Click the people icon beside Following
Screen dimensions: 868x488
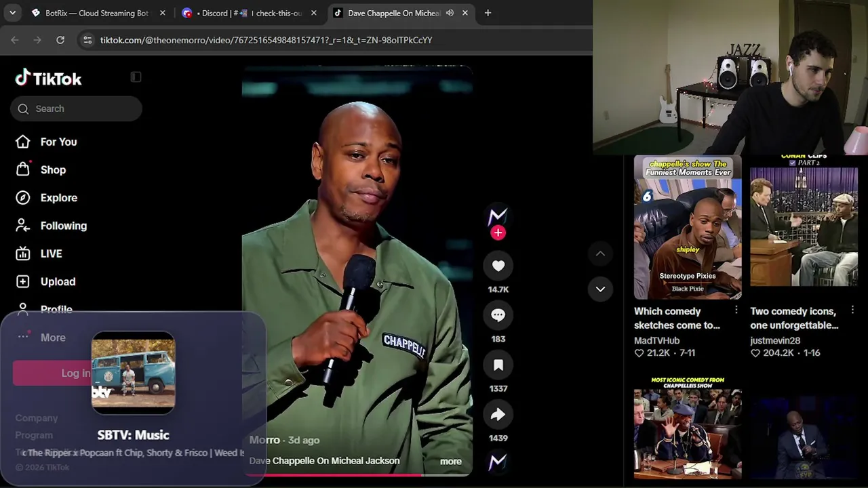[23, 226]
